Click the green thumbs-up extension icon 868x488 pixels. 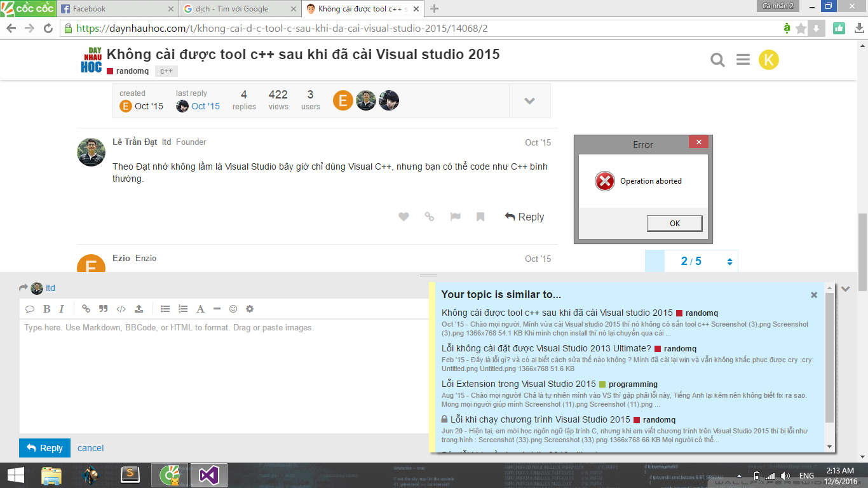[839, 28]
